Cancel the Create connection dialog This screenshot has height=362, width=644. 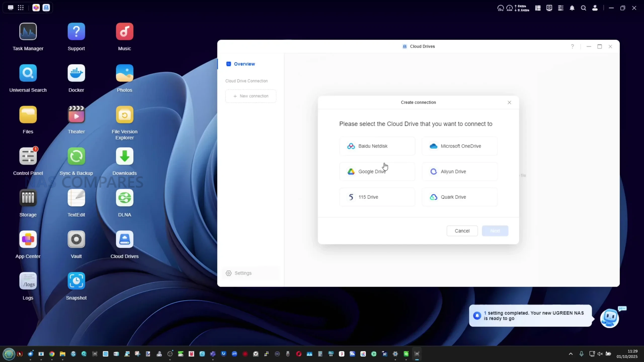click(x=462, y=231)
